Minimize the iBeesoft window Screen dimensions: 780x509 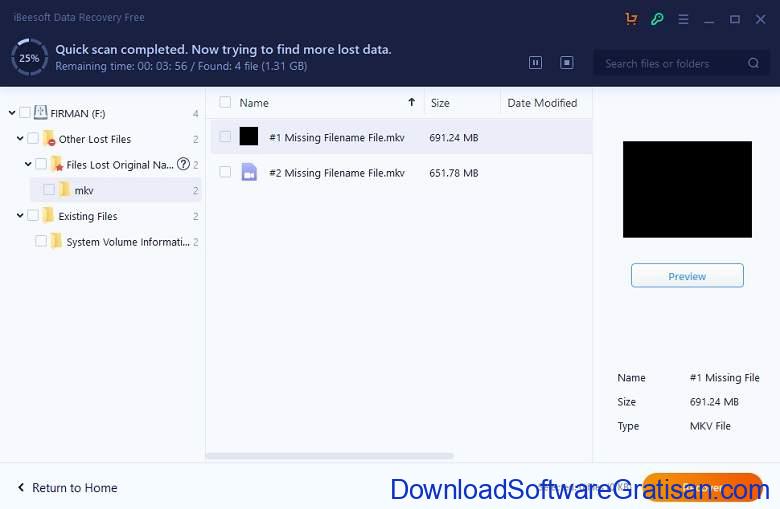pos(709,20)
